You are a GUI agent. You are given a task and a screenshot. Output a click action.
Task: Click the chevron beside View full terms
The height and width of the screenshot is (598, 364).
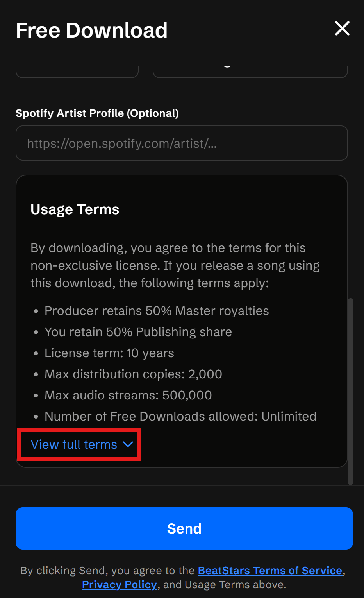coord(128,444)
